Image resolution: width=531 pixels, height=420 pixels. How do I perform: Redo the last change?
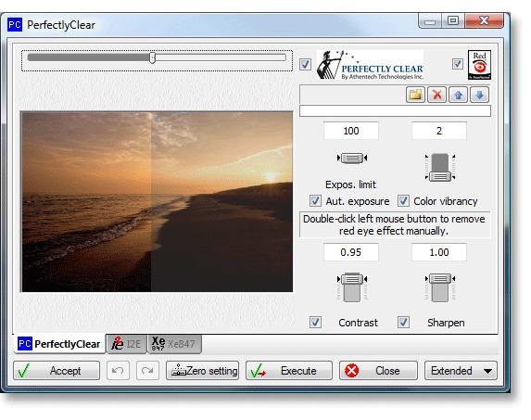tap(147, 371)
